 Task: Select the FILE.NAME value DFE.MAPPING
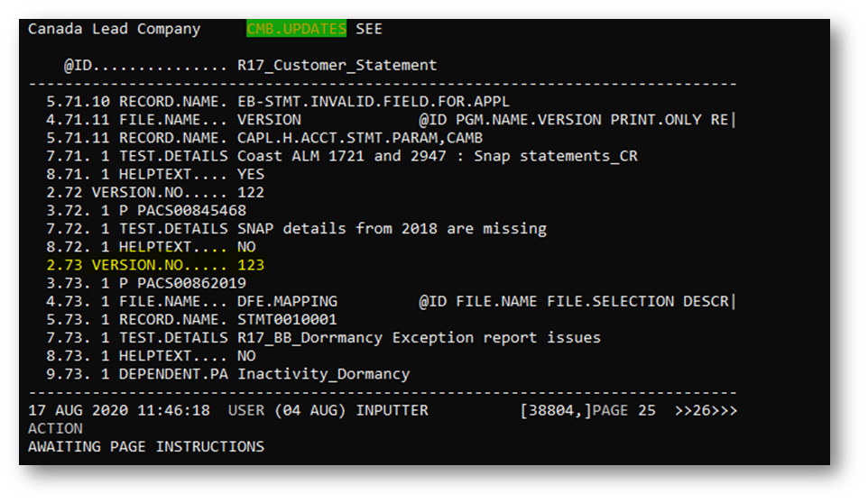click(x=287, y=301)
